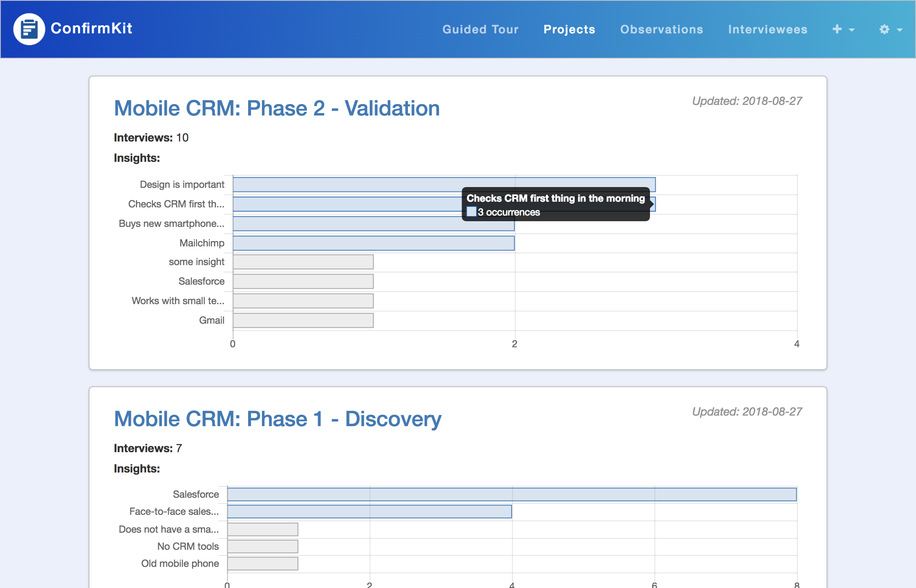Click the tooltip's blue legend swatch

(471, 212)
